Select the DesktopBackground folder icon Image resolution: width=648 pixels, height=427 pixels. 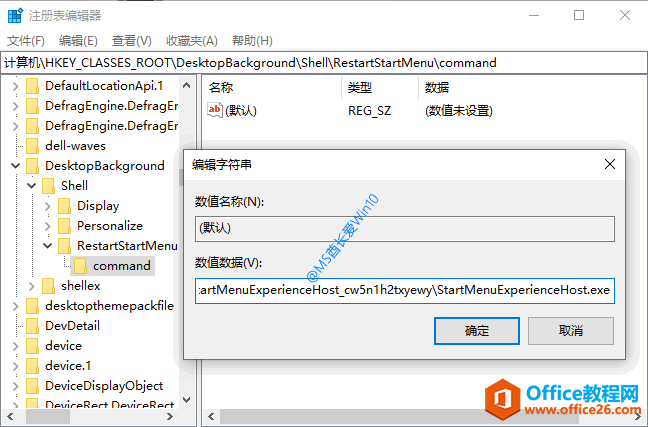point(32,166)
